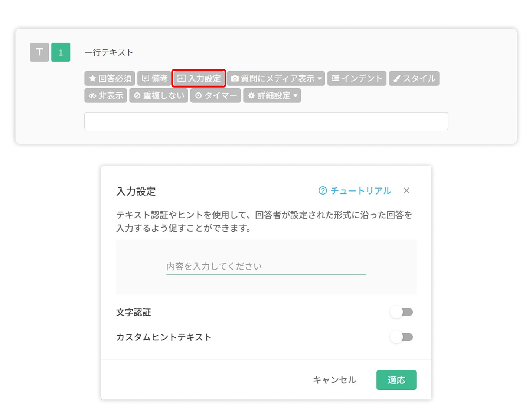The height and width of the screenshot is (418, 532).
Task: Enable the 重複しない no-duplicates option
Action: 159,95
